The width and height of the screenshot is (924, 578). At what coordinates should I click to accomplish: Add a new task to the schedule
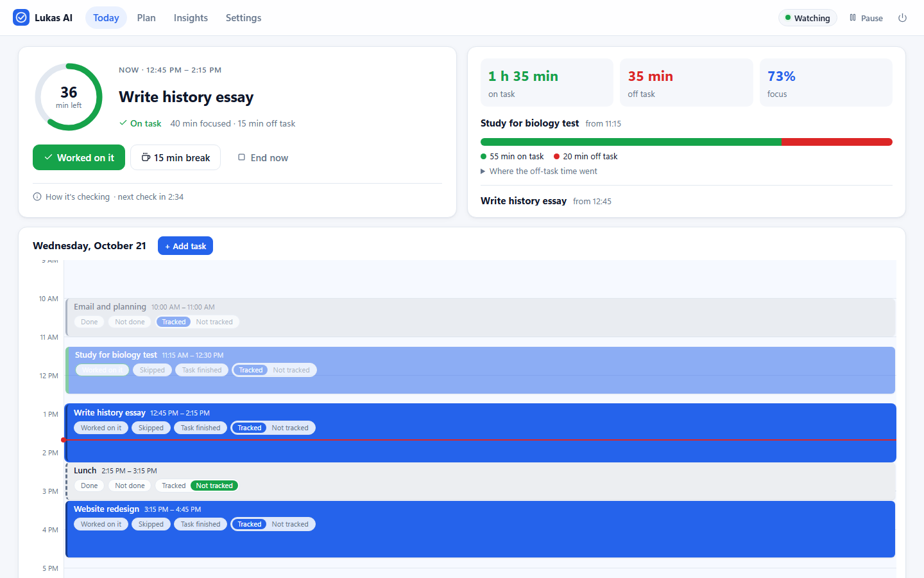(185, 246)
